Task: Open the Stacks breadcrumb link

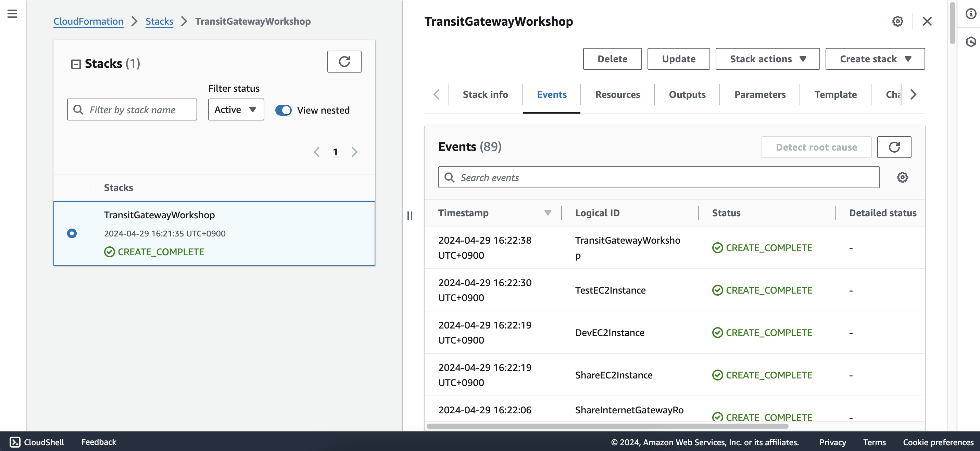Action: coord(159,21)
